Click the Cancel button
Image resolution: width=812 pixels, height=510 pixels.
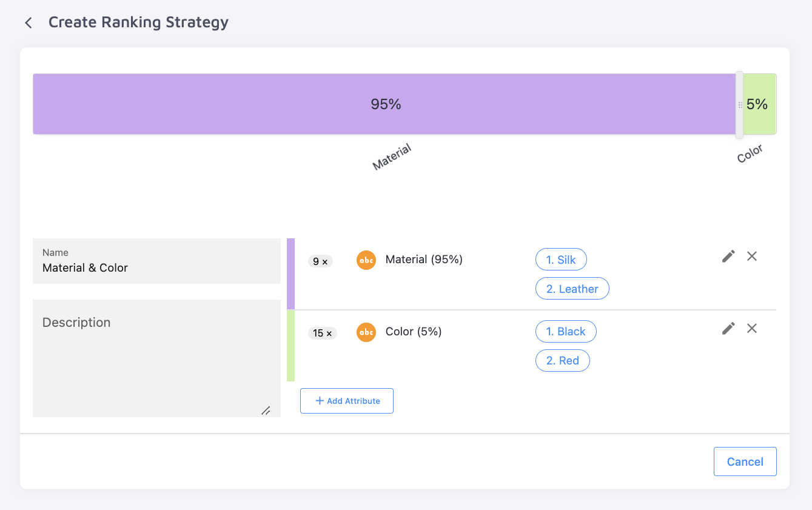[745, 462]
